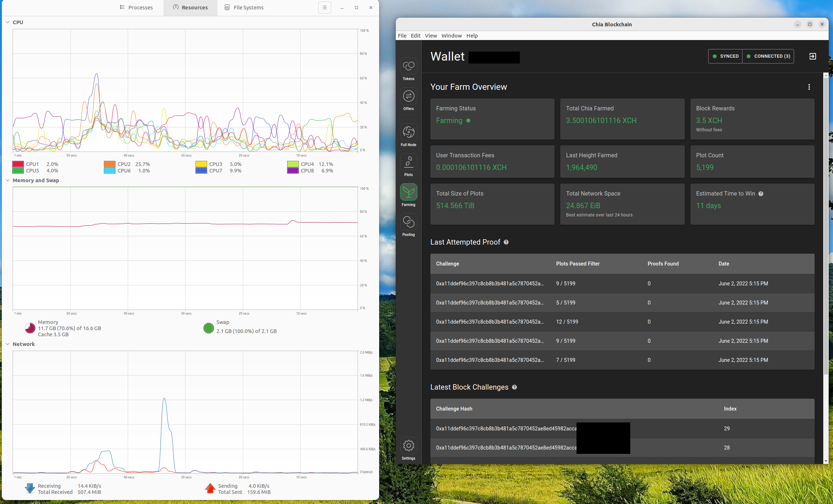The image size is (833, 504).
Task: Open the Farming section icon
Action: tap(408, 192)
